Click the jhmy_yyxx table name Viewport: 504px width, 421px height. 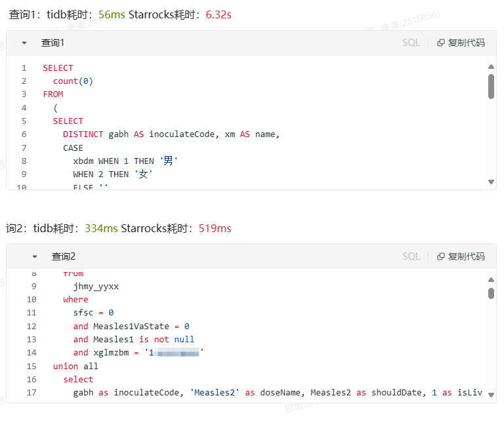coord(96,287)
